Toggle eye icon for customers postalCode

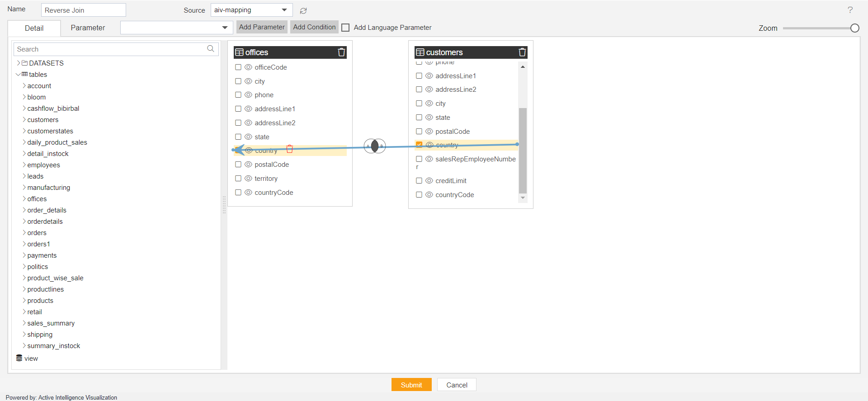429,132
